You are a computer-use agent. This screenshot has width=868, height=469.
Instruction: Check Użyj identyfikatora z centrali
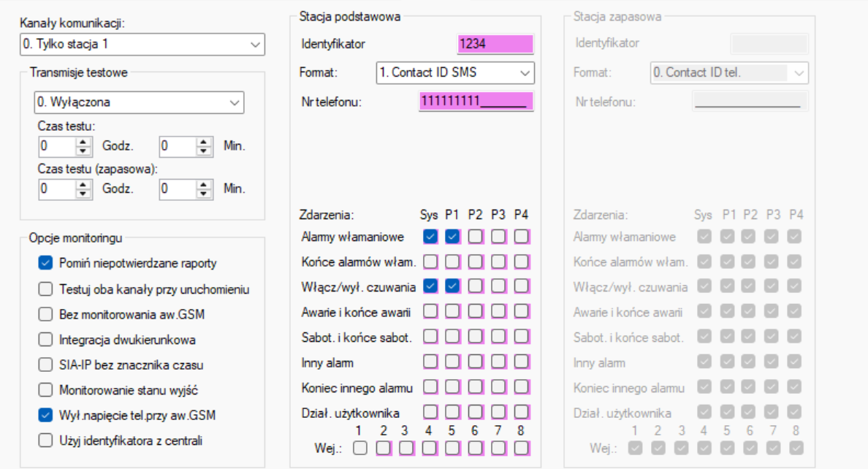(45, 441)
